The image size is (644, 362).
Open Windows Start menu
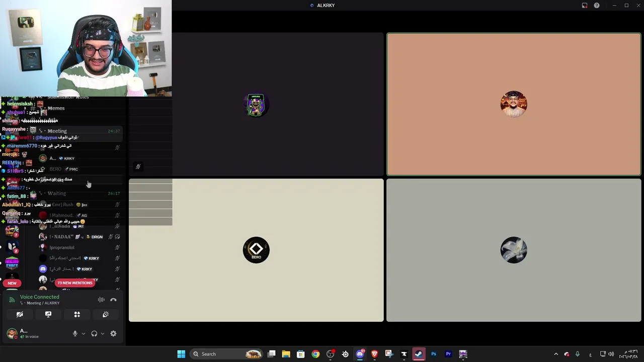(181, 354)
